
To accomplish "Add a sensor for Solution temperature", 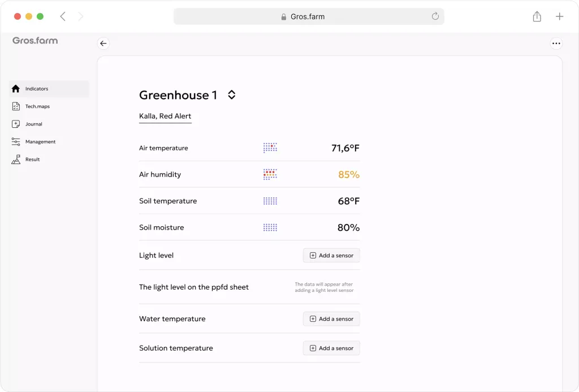I will coord(331,348).
